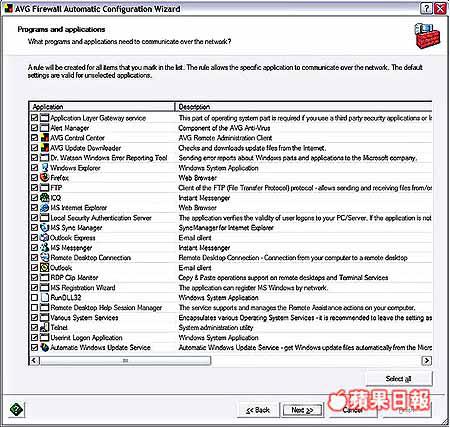Select the "MS Sync Manager" row text
450x427 pixels.
[x=76, y=228]
